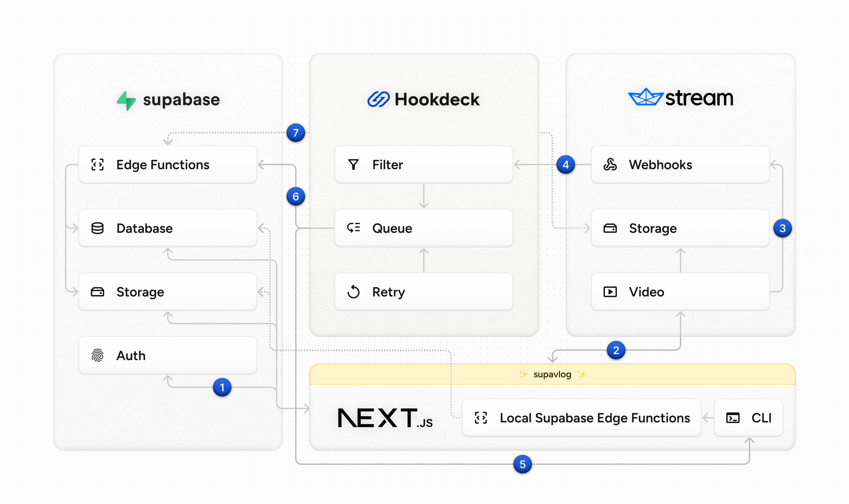Click the queue icon beside Queue
849x504 pixels.
(353, 228)
